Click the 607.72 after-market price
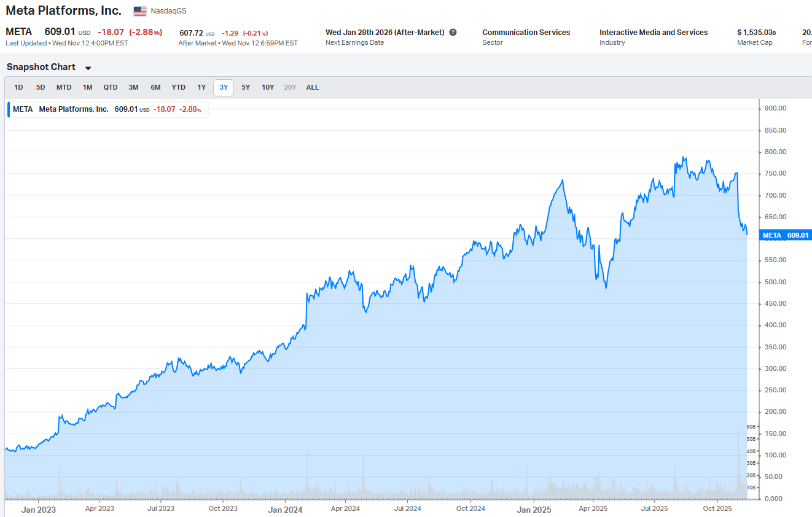The image size is (812, 517). coord(191,33)
